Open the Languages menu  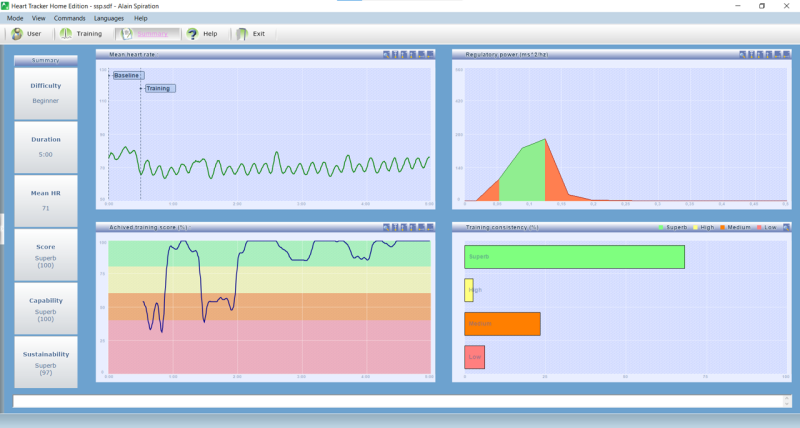[109, 18]
